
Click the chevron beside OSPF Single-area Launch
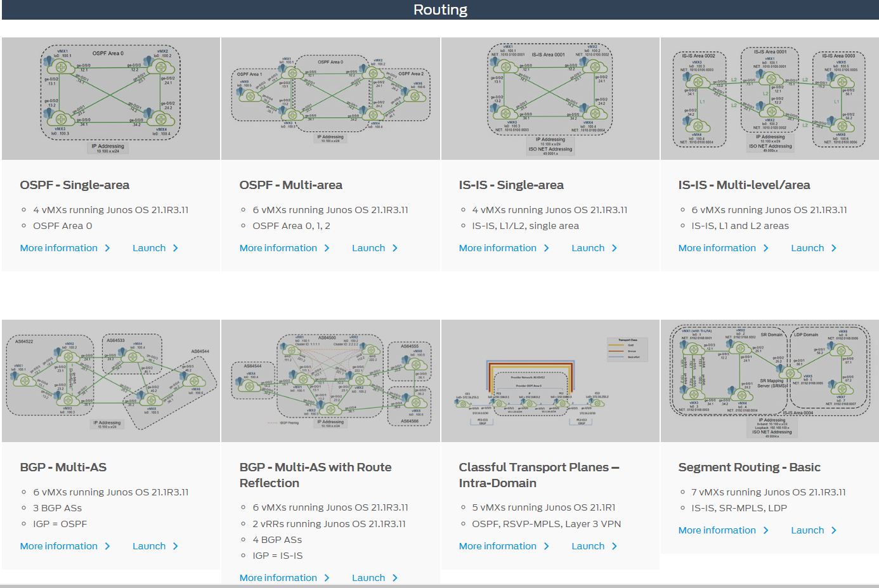174,248
